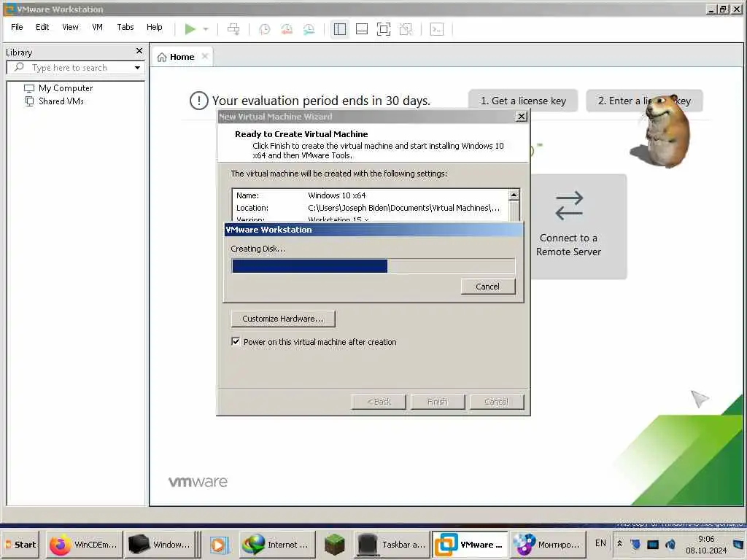Open the Tabs menu

point(125,27)
